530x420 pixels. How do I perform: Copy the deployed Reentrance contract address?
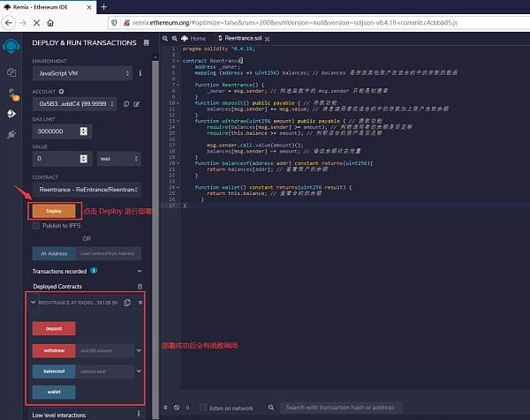127,302
